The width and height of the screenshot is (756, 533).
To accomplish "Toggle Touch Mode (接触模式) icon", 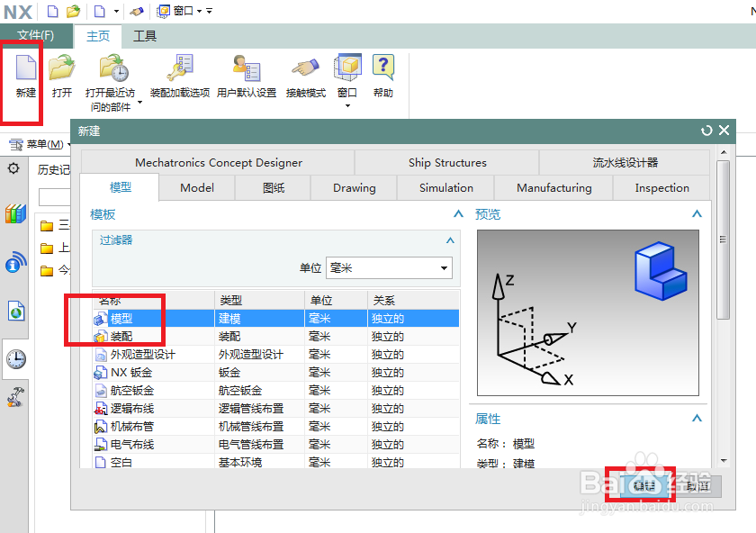I will click(306, 68).
